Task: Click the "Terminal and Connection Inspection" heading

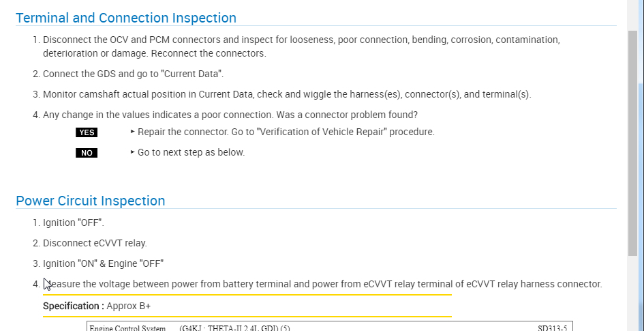Action: point(126,18)
